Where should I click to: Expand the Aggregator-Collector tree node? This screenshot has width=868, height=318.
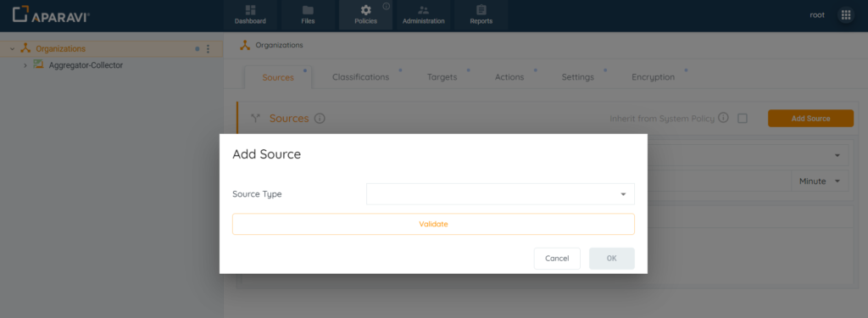[25, 65]
